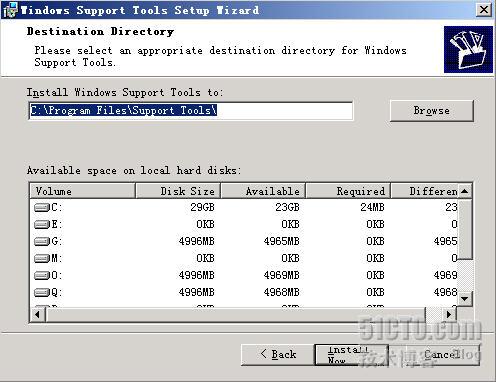Click the C: drive icon
The width and height of the screenshot is (496, 382).
click(x=42, y=208)
